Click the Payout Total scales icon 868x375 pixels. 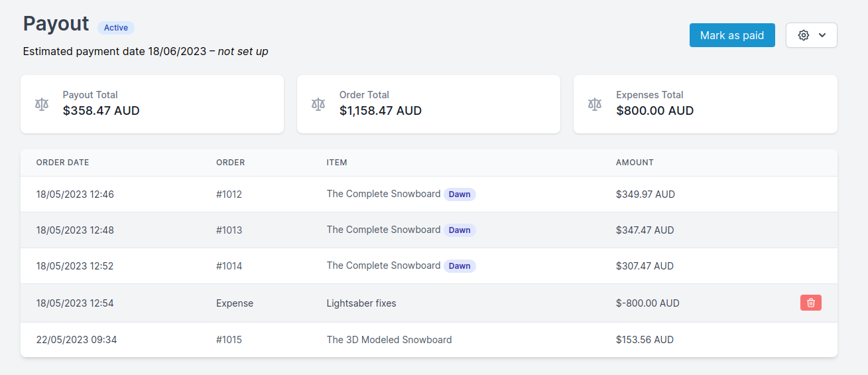42,104
